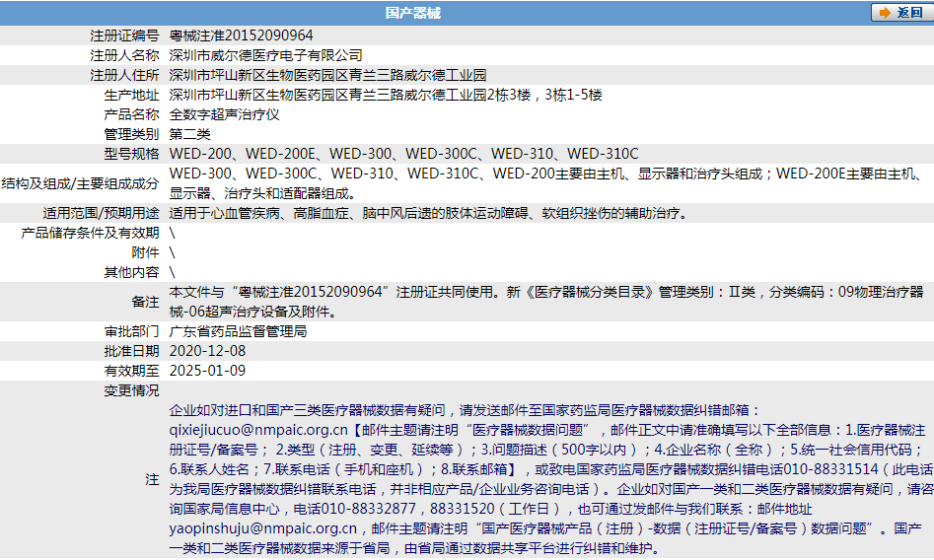This screenshot has height=560, width=934.
Task: Select approving authority 广东省药品监督管理局
Action: tap(238, 331)
